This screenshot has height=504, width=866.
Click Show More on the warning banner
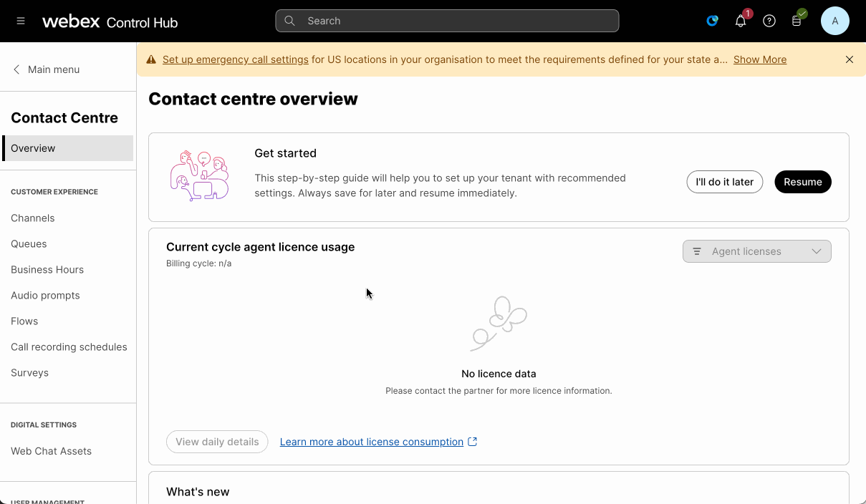760,59
